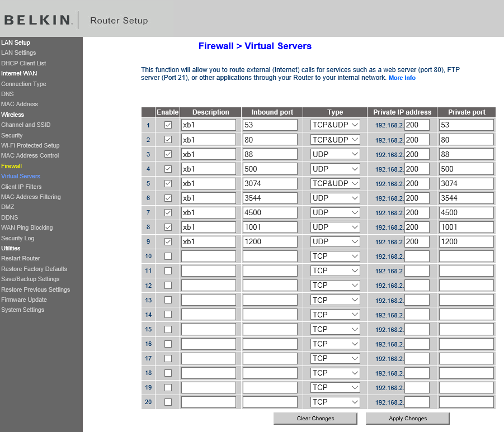
Task: Click the Inbound port field in row 10
Action: (270, 256)
